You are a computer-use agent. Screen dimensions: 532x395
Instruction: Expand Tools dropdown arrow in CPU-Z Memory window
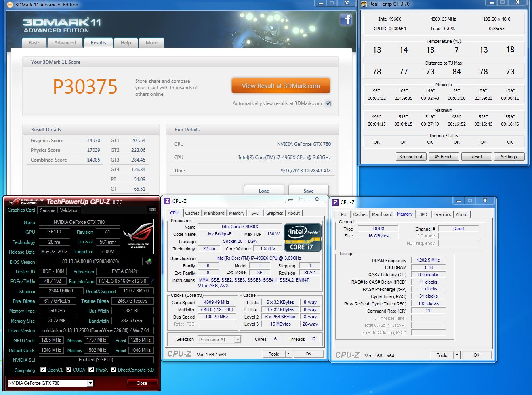pos(456,355)
